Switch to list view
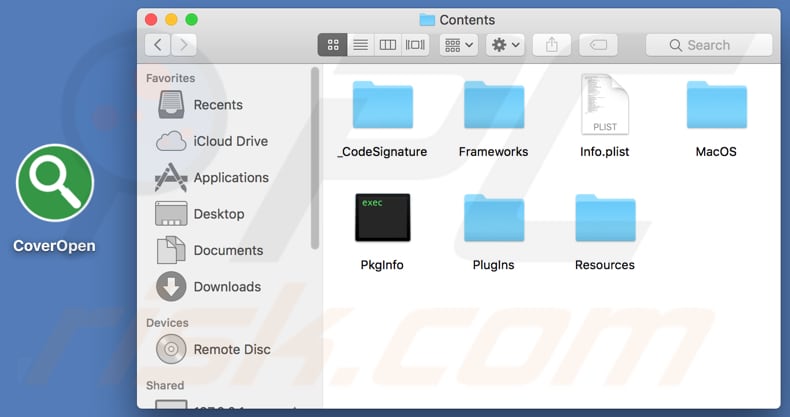This screenshot has width=790, height=417. point(360,45)
